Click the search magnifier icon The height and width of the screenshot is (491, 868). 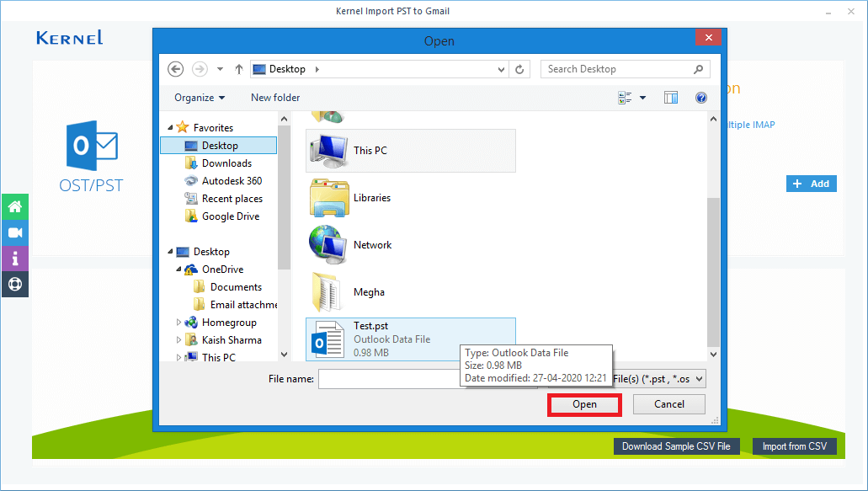pyautogui.click(x=699, y=69)
